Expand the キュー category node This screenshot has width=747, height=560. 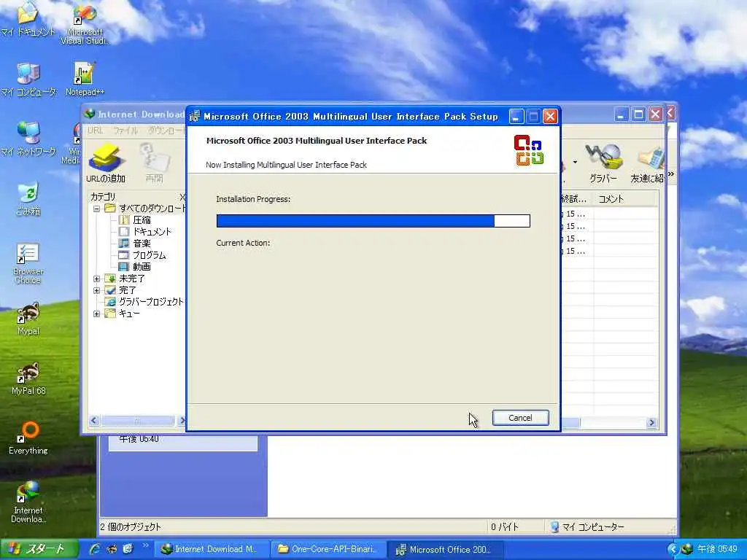point(96,314)
